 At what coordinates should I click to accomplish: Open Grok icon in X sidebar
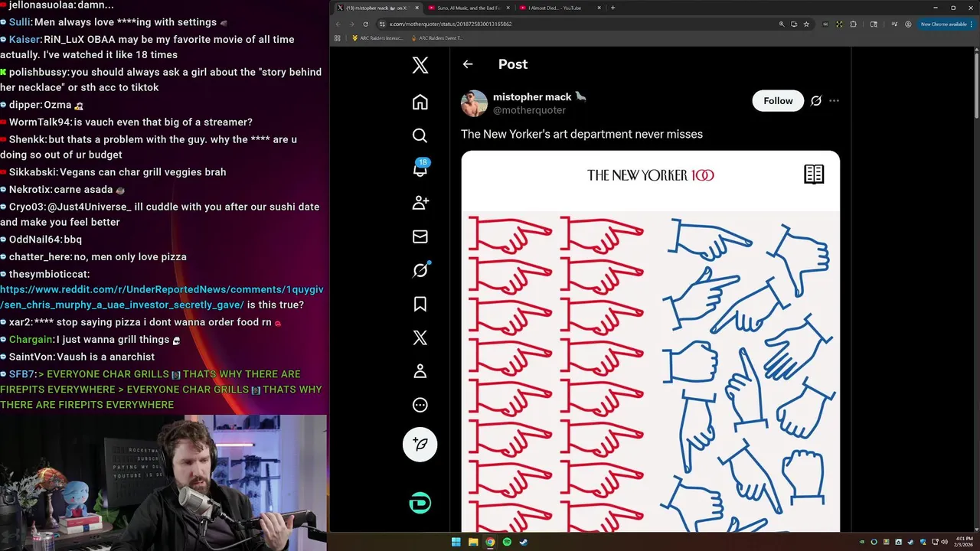[x=420, y=269]
